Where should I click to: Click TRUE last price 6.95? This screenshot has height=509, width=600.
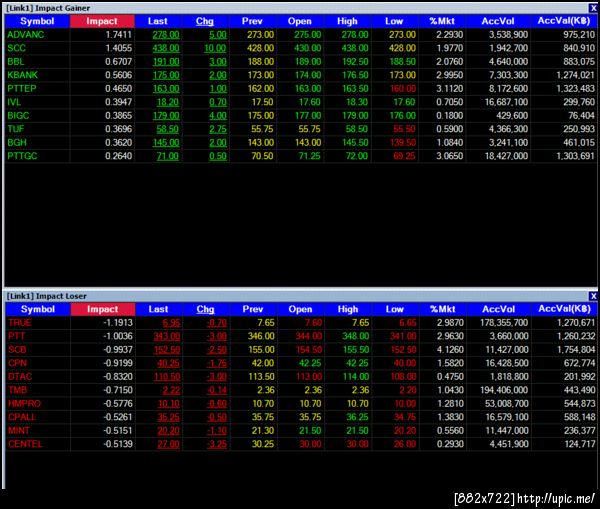pos(171,323)
